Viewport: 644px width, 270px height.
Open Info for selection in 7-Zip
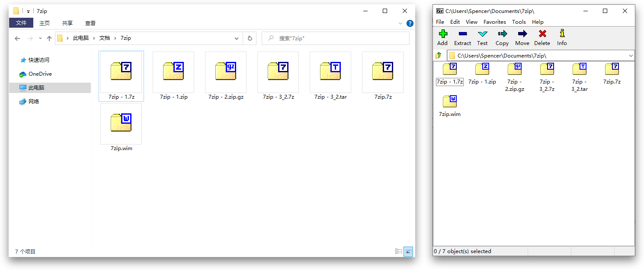(x=562, y=38)
